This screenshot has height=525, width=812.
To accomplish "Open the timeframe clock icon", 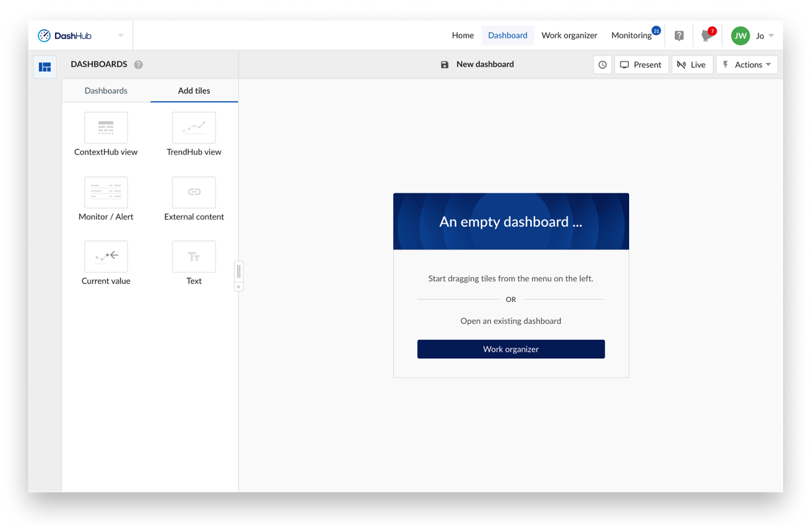I will (602, 64).
